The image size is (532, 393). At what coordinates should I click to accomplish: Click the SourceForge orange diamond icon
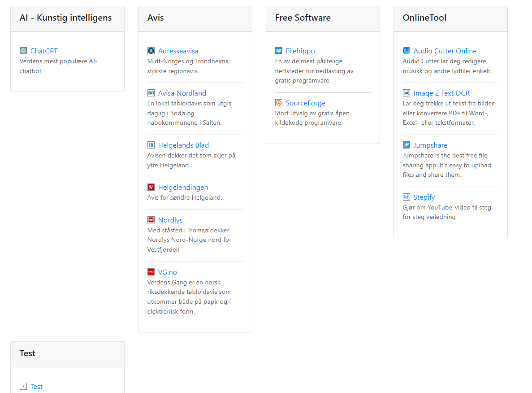click(279, 103)
